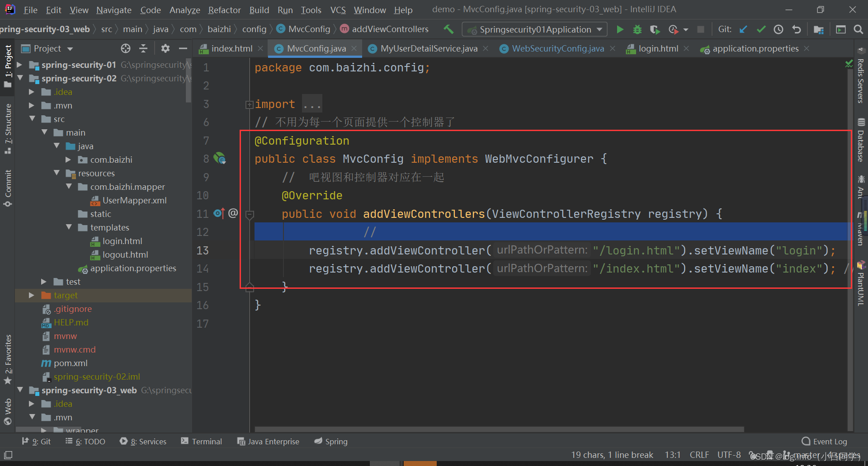Select pom.xml in project tree
Screen dimensions: 868x466
click(x=71, y=363)
